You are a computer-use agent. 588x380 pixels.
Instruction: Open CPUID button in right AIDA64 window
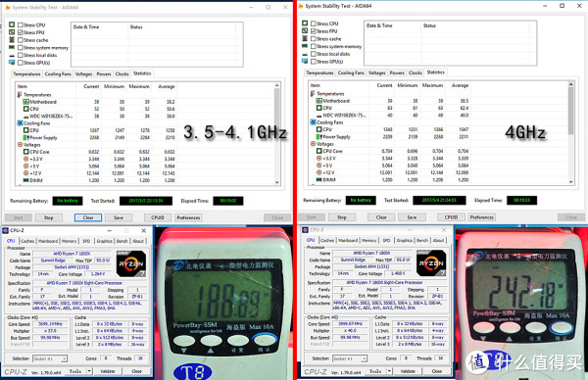pyautogui.click(x=451, y=217)
